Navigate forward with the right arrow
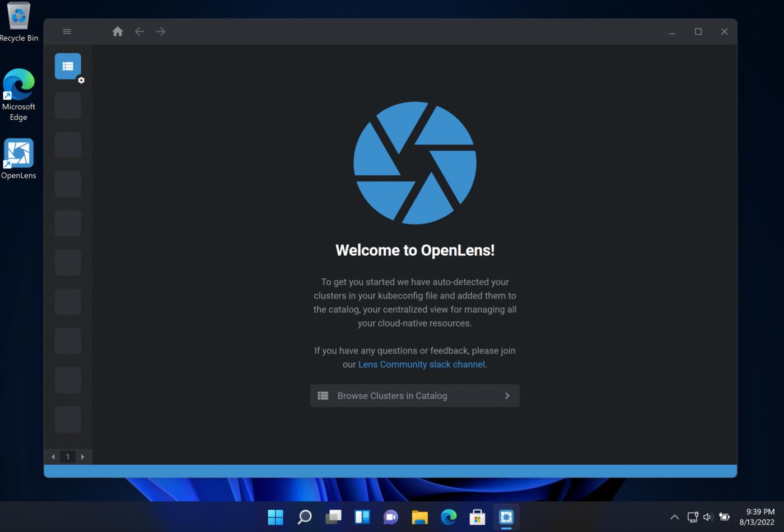This screenshot has height=532, width=784. pos(161,32)
